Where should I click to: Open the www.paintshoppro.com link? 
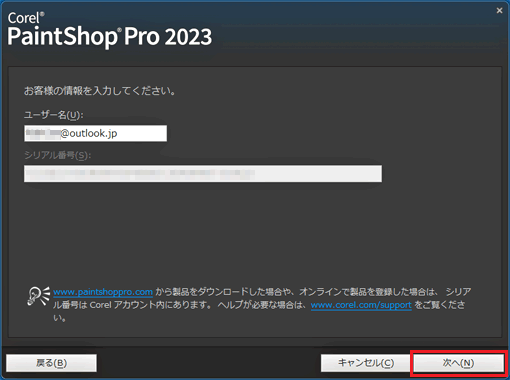tap(103, 292)
